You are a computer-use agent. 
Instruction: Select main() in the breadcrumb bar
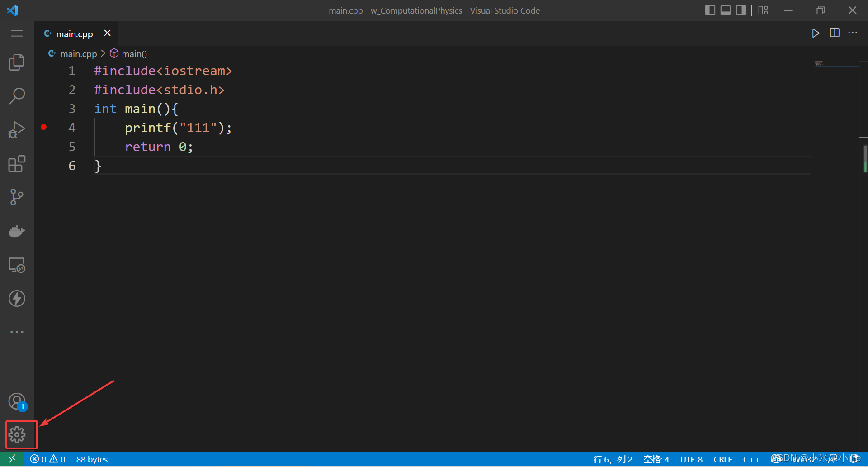point(134,53)
